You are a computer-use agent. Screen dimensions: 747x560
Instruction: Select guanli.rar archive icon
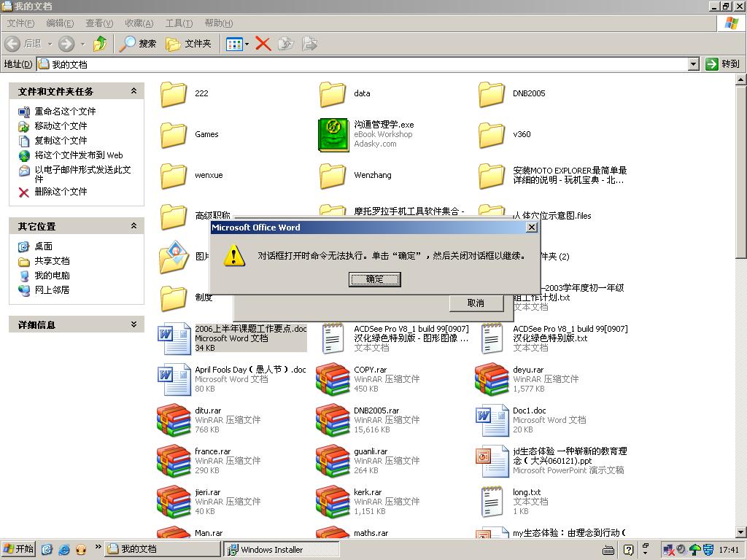click(x=333, y=462)
